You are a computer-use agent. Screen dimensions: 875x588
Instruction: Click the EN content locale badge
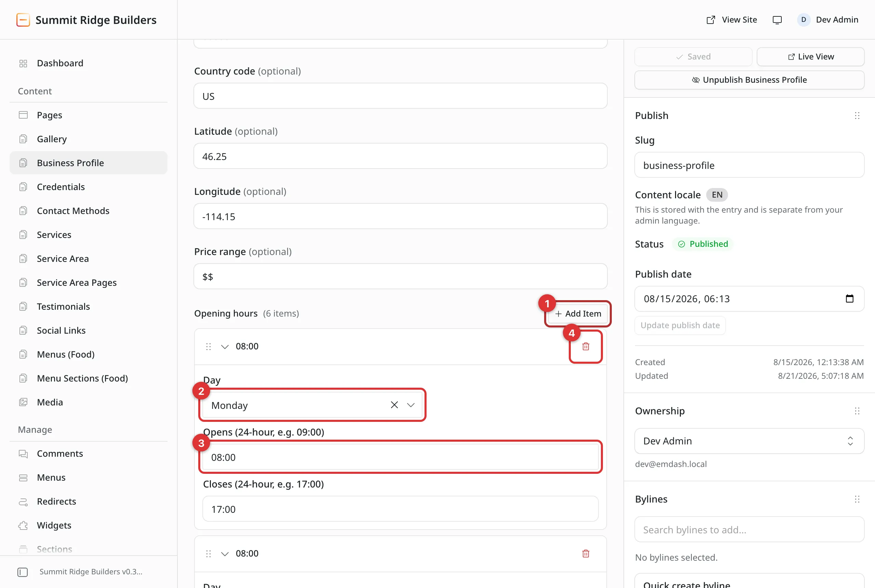pyautogui.click(x=717, y=195)
